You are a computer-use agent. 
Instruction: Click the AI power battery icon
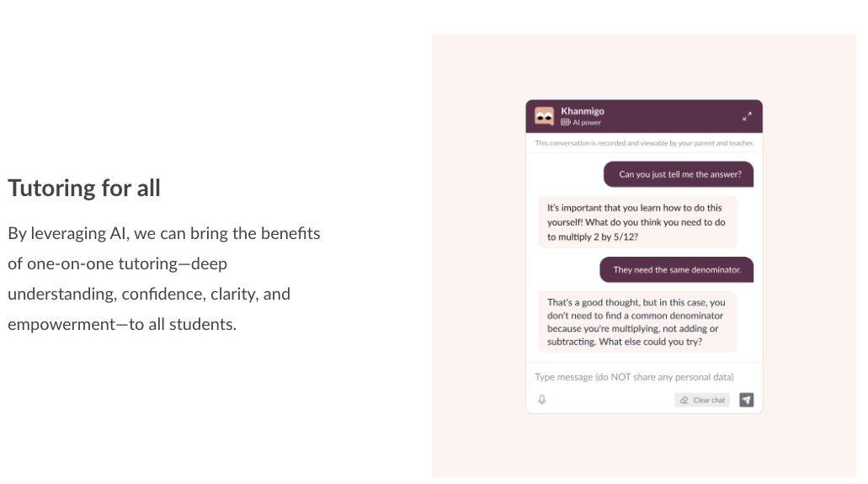pyautogui.click(x=565, y=122)
